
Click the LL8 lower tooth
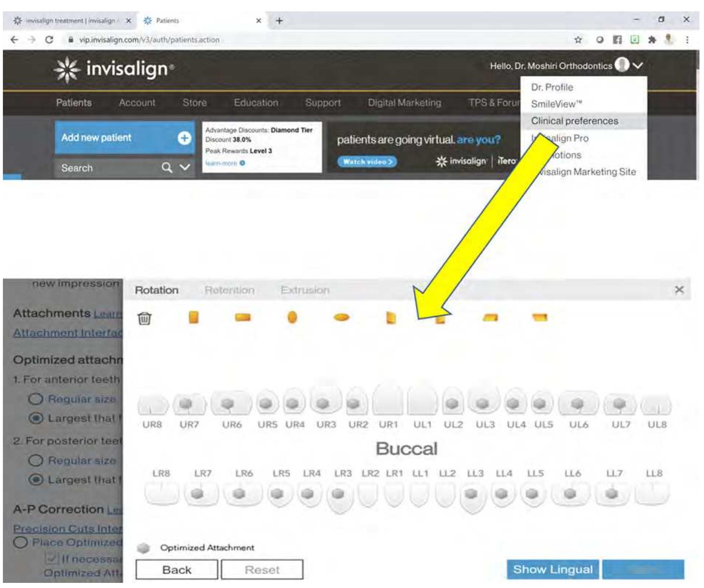652,494
